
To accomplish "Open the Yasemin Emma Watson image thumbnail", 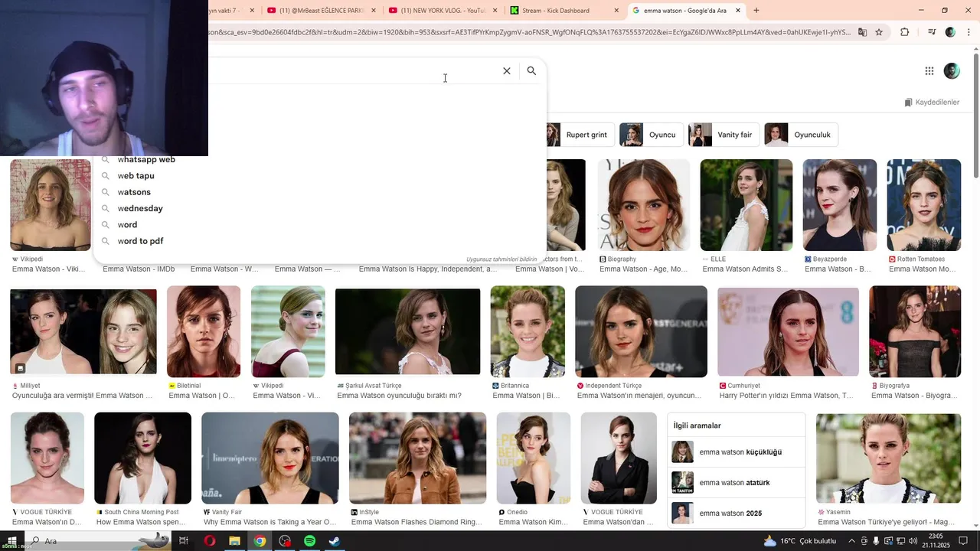I will pos(888,458).
